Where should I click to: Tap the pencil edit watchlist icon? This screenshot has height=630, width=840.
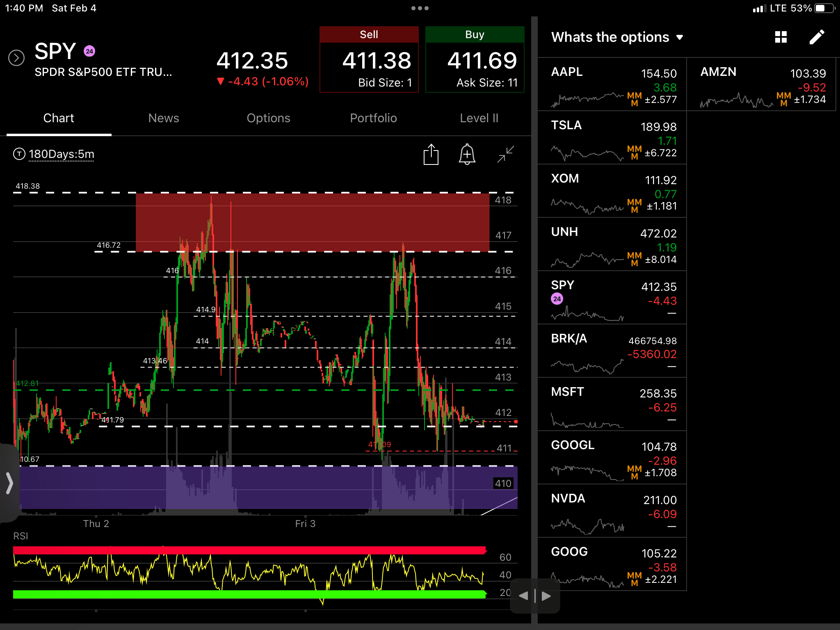click(816, 37)
